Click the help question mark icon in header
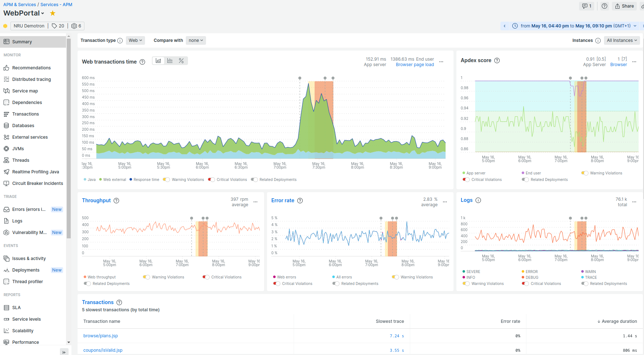 click(x=605, y=6)
